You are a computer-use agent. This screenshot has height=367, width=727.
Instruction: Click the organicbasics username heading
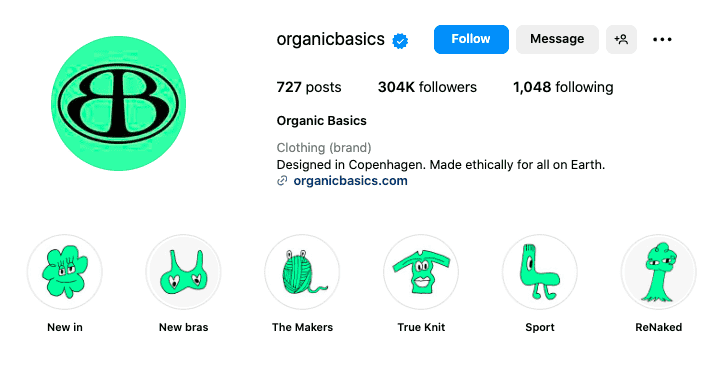pyautogui.click(x=331, y=39)
